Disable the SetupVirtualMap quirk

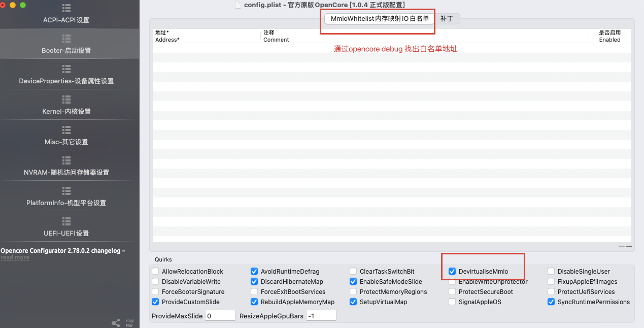[x=353, y=302]
